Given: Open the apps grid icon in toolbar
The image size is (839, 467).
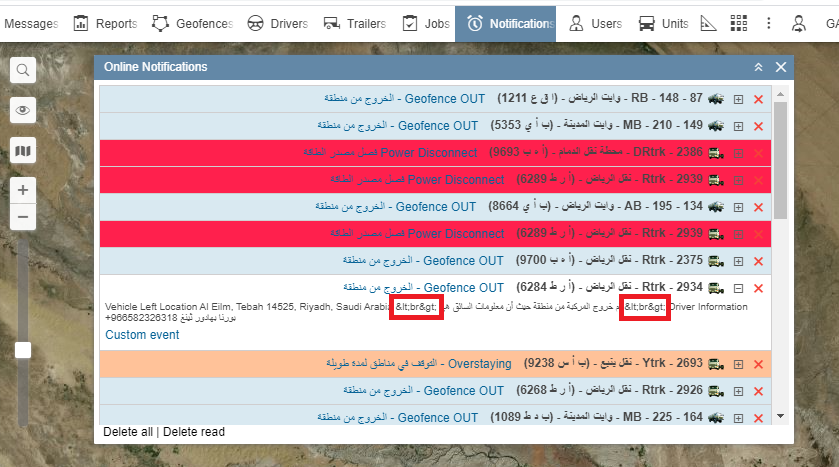Looking at the screenshot, I should 738,23.
